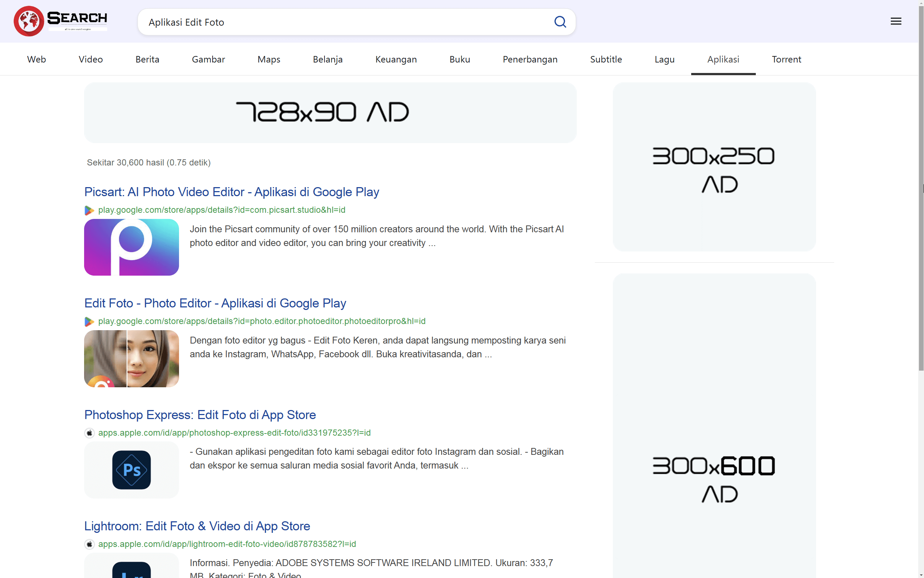Switch to the Buku tab
The width and height of the screenshot is (924, 578).
click(x=460, y=59)
